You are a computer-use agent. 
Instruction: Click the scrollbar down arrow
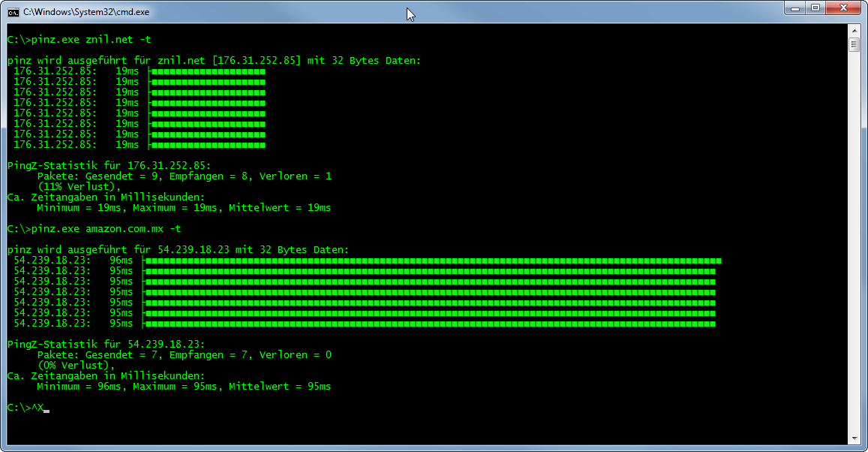854,437
